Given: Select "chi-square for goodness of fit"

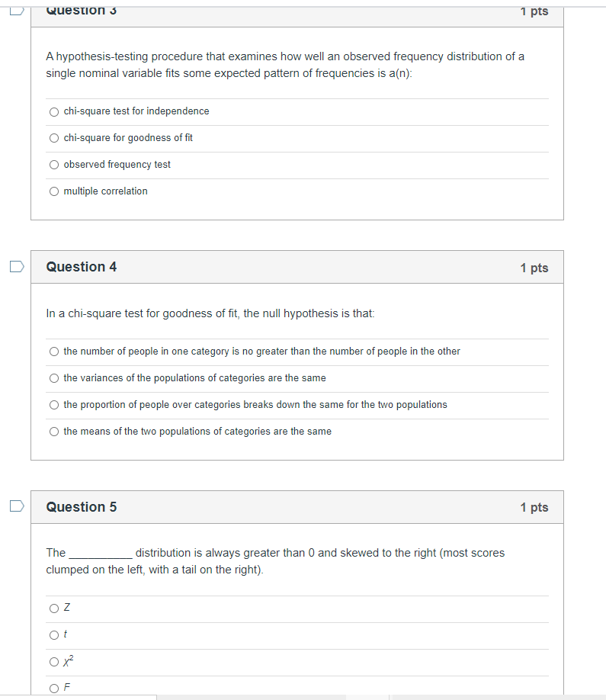Looking at the screenshot, I should click(x=54, y=138).
